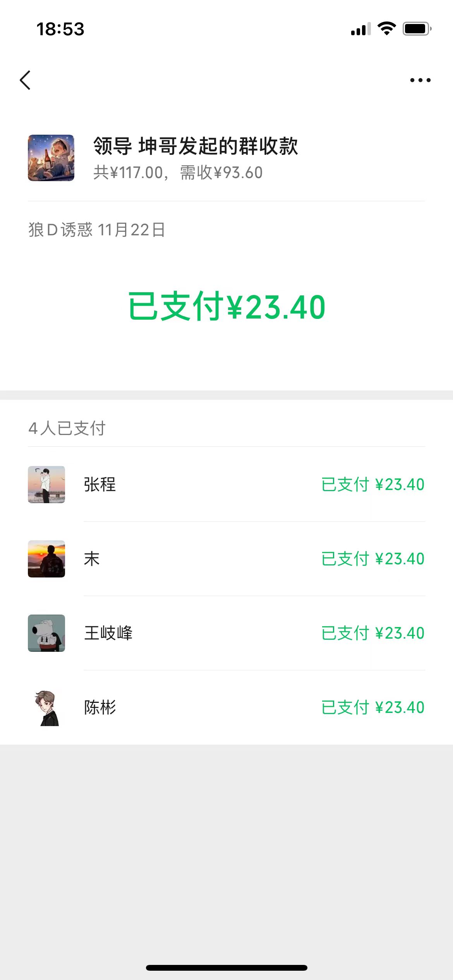Tap the 已支付¥23.40 large green amount
Viewport: 453px width, 980px height.
pyautogui.click(x=227, y=307)
